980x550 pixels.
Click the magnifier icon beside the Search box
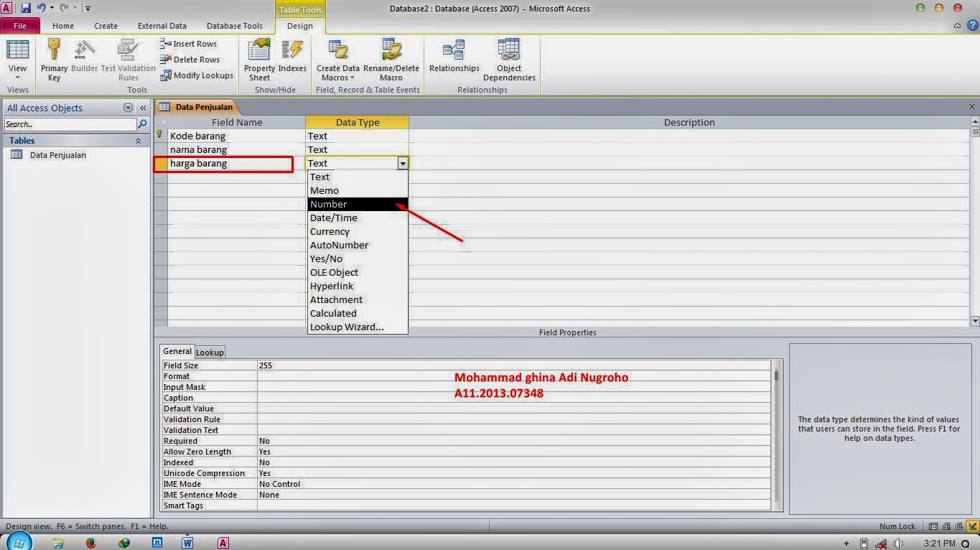pos(142,124)
